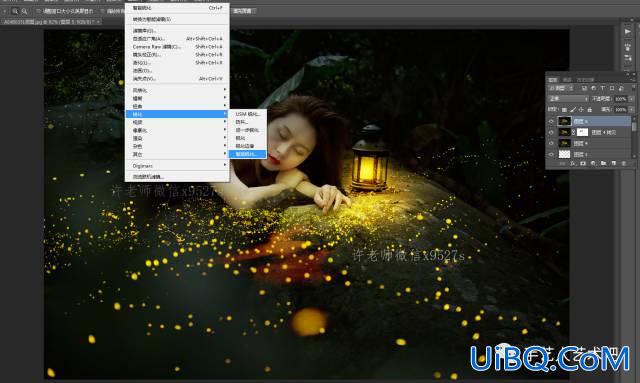
Task: Add a layer mask using panel bottom icon
Action: click(x=583, y=163)
